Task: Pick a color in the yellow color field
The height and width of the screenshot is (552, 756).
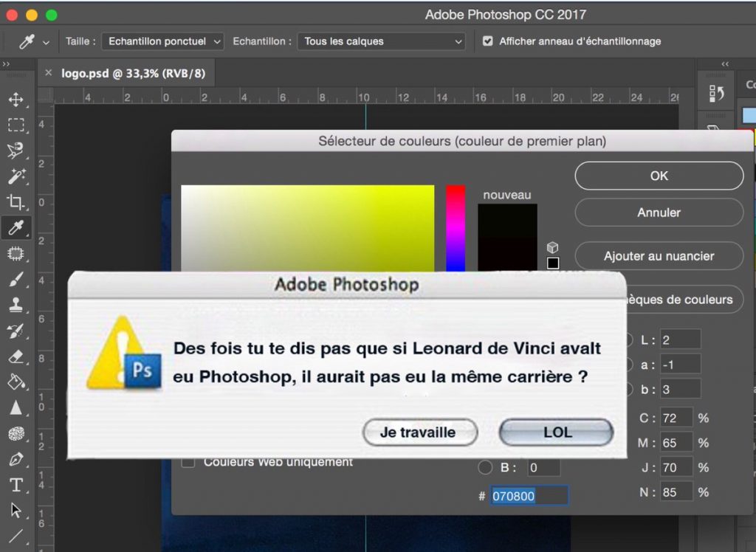Action: [x=308, y=228]
